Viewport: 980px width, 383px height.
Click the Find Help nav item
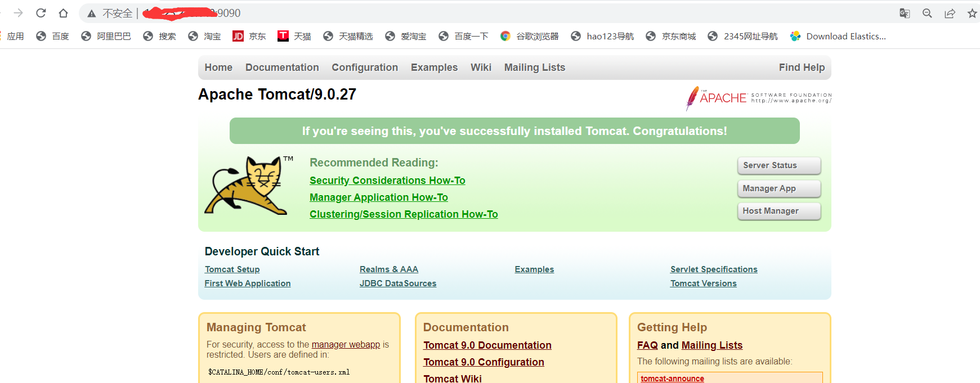(x=802, y=67)
